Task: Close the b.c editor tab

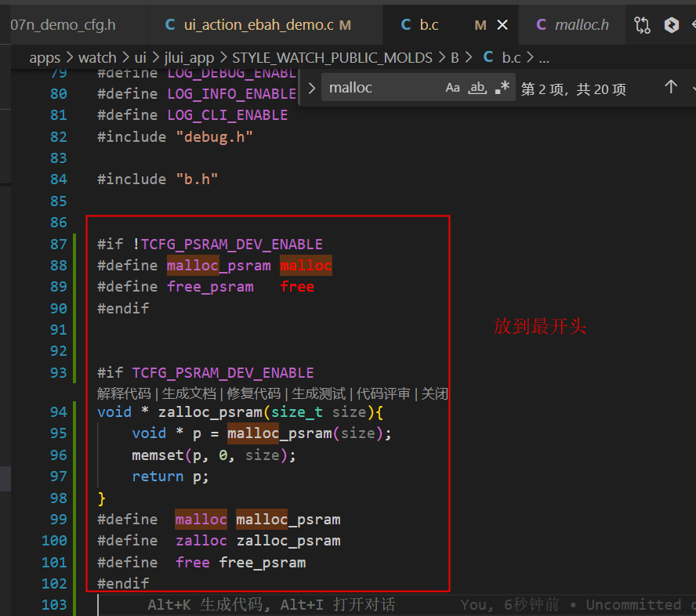Action: pos(502,25)
